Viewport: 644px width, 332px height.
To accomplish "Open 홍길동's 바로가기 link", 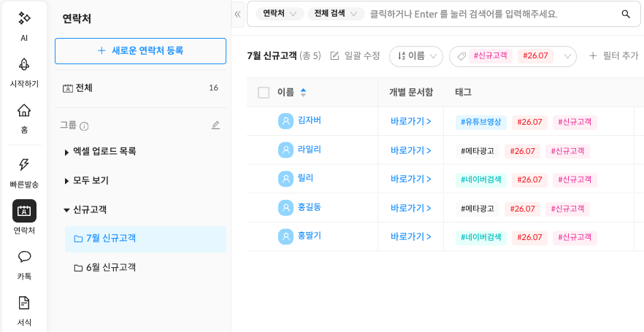I will (x=410, y=209).
